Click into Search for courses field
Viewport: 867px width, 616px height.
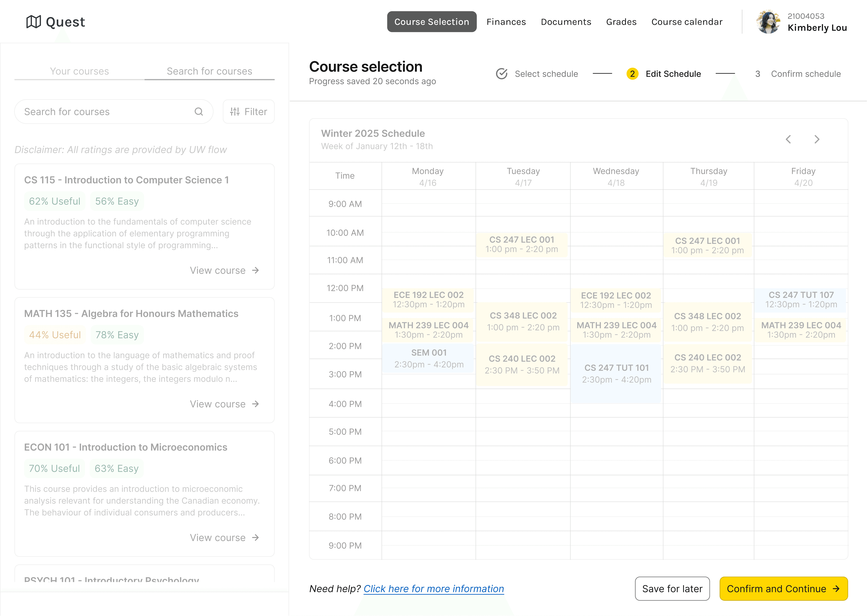click(106, 111)
